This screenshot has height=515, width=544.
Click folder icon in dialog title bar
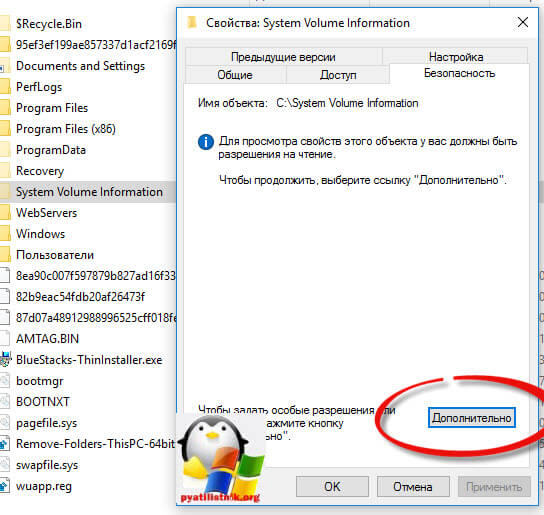click(192, 23)
